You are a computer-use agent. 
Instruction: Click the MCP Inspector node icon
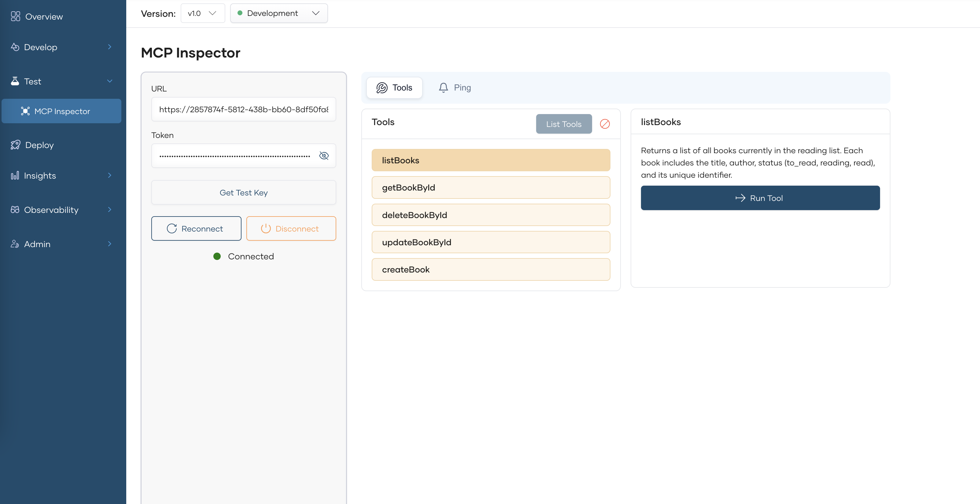click(25, 111)
